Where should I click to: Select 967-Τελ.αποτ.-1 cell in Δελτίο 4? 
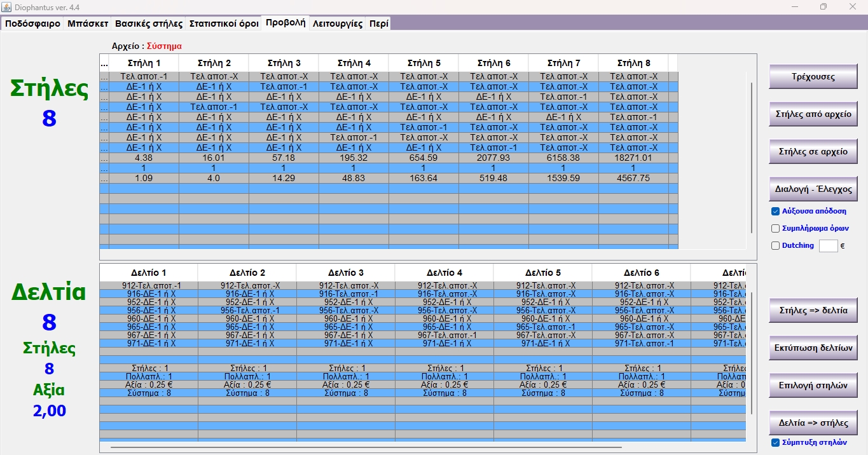pyautogui.click(x=444, y=335)
